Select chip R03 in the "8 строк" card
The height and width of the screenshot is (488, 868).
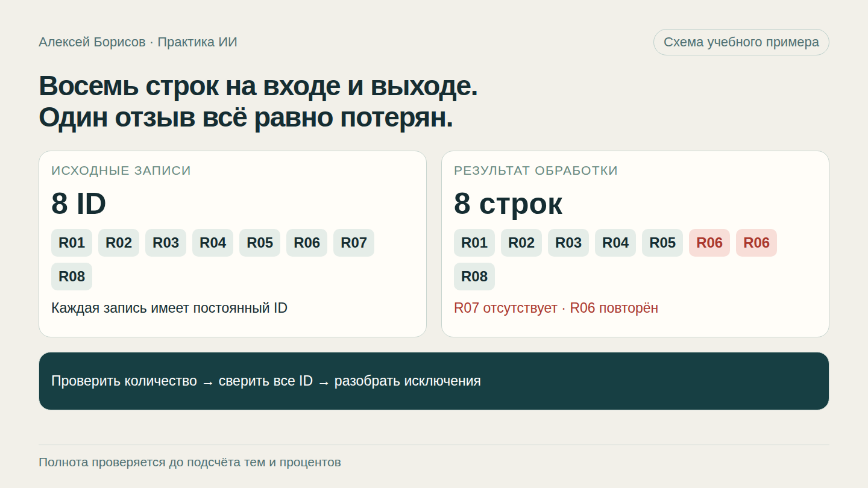point(568,243)
